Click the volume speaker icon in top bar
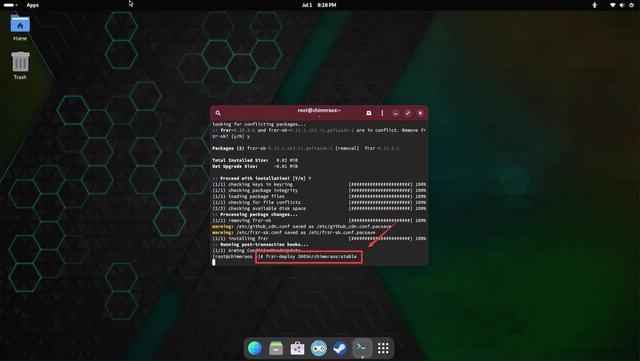 622,5
